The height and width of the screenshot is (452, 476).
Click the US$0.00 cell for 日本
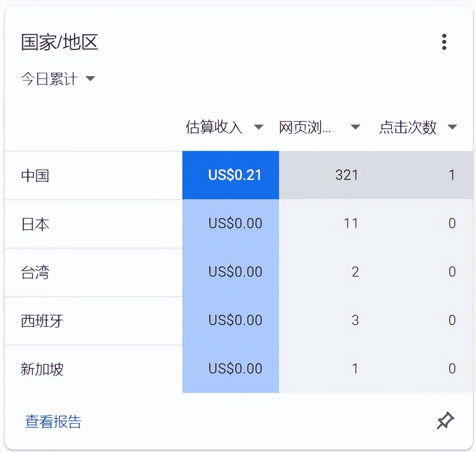[234, 224]
